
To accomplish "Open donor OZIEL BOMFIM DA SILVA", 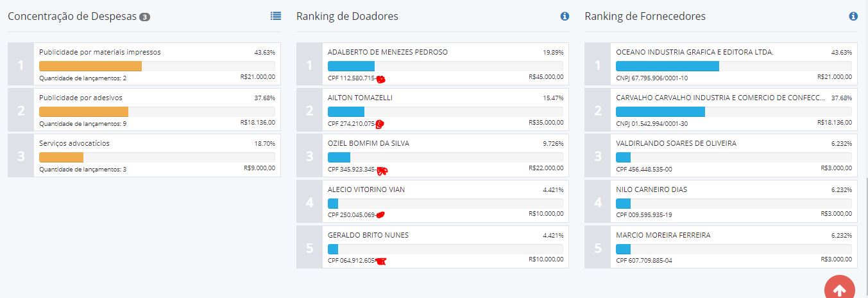I will tap(368, 143).
